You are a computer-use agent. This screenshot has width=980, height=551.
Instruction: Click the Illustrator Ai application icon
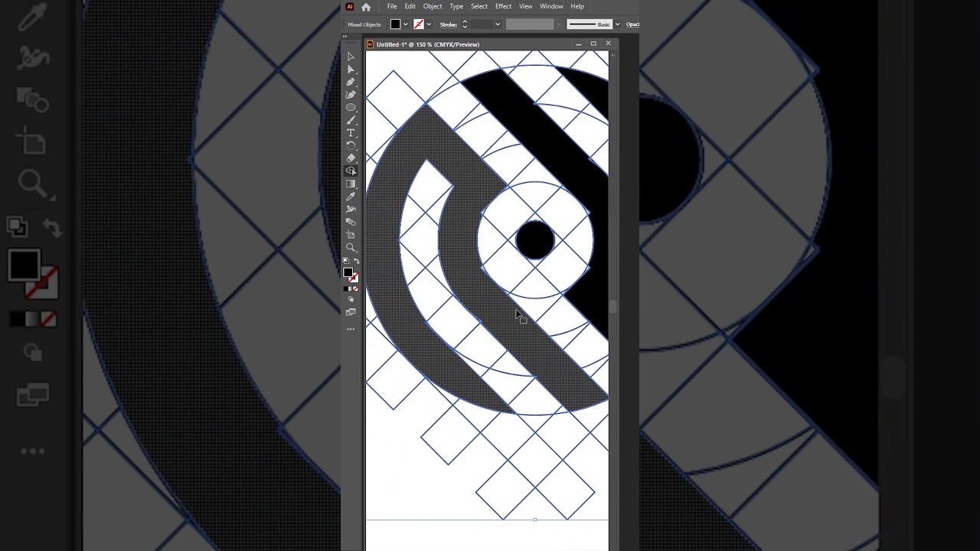click(350, 7)
